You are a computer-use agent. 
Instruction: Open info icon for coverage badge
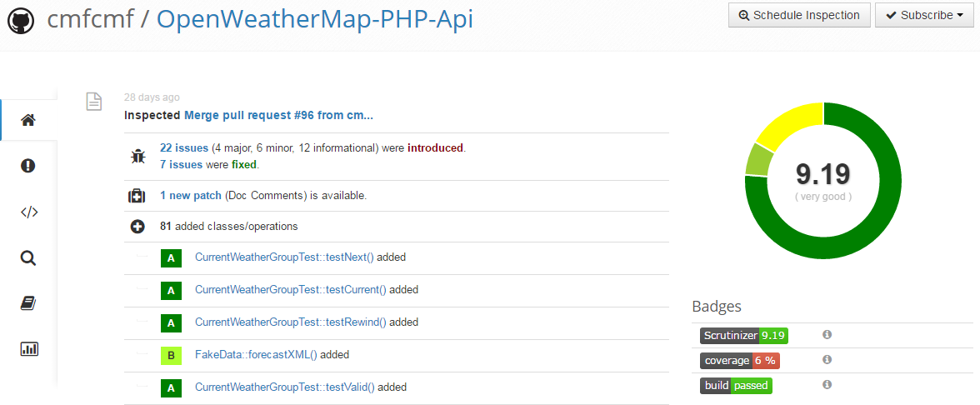[827, 359]
